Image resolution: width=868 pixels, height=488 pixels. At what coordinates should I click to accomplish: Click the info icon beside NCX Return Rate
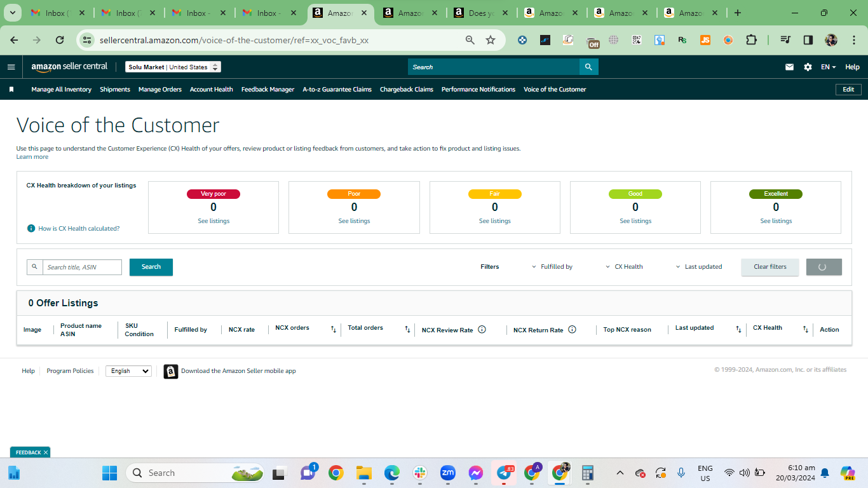click(572, 329)
